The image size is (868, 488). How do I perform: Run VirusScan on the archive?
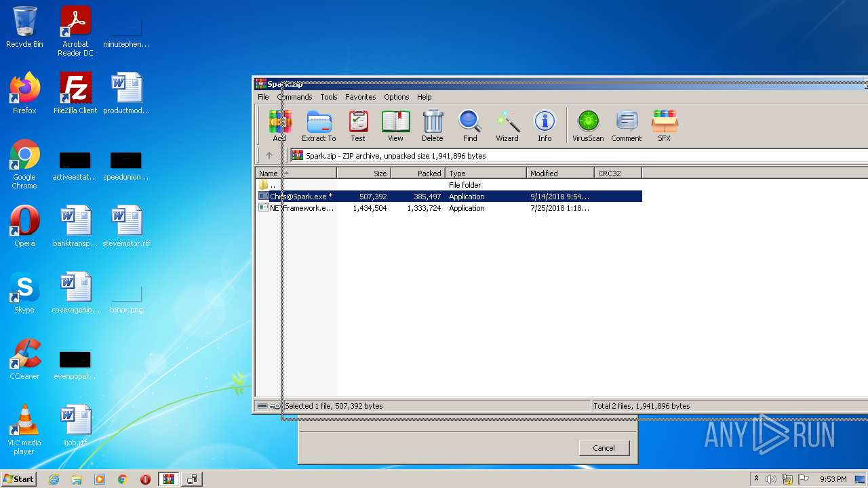point(588,126)
